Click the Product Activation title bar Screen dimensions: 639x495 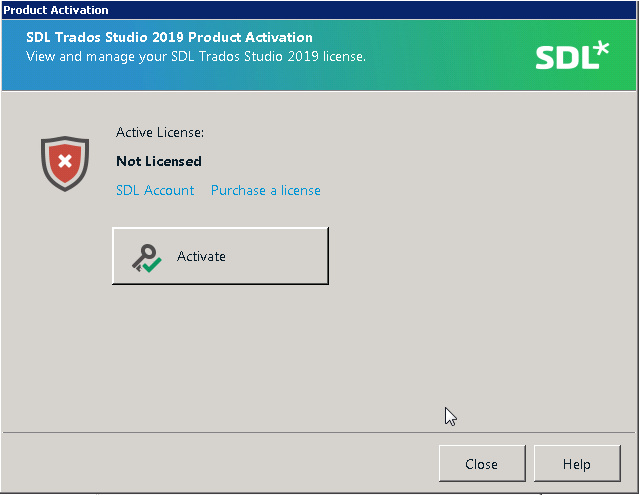(x=319, y=10)
